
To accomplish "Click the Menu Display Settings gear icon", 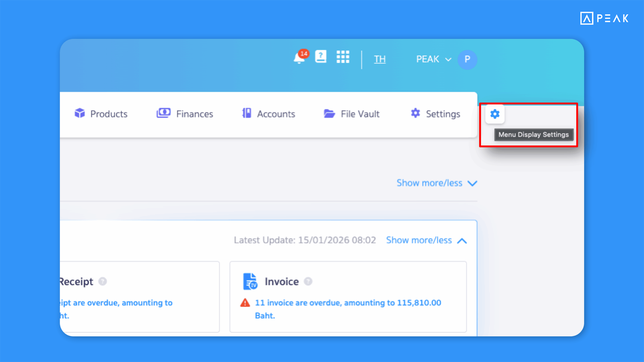I will (495, 114).
